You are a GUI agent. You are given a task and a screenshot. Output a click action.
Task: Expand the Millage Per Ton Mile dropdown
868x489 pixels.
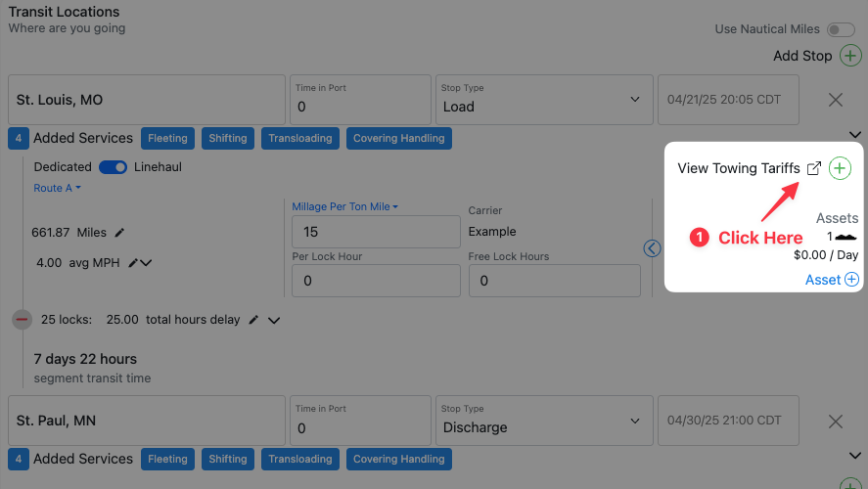tap(346, 206)
